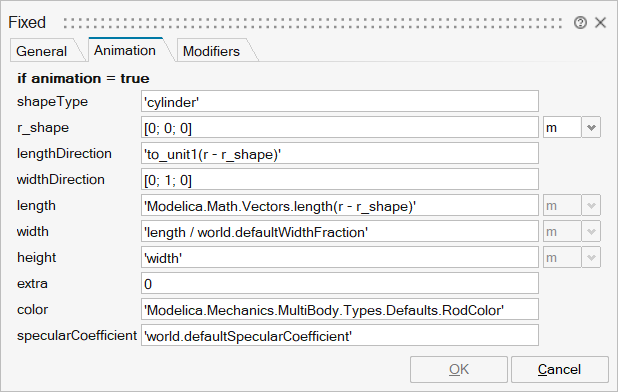The width and height of the screenshot is (618, 392).
Task: Switch to the General tab
Action: click(42, 51)
